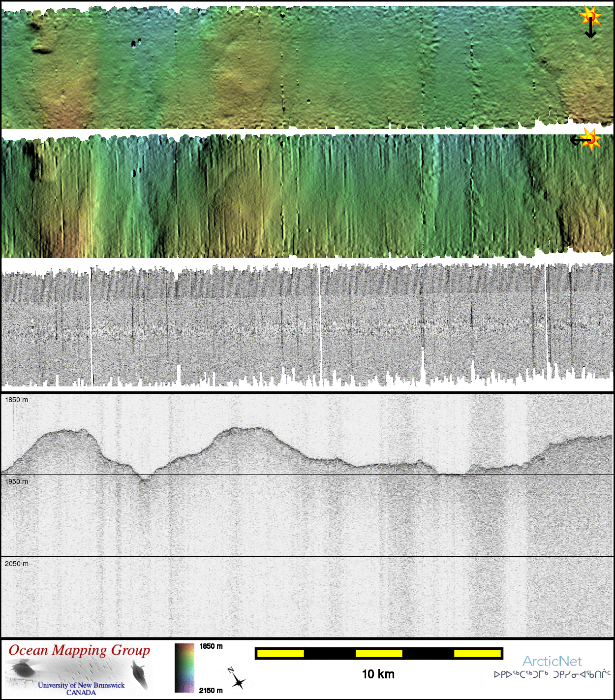This screenshot has width=615, height=700.
Task: Click the Inuktitut syllabics text under ArcticNet
Action: [x=552, y=674]
